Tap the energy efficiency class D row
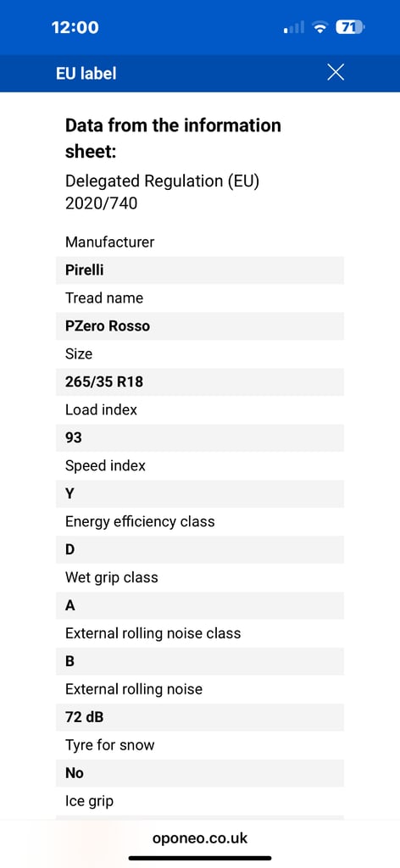 click(200, 549)
